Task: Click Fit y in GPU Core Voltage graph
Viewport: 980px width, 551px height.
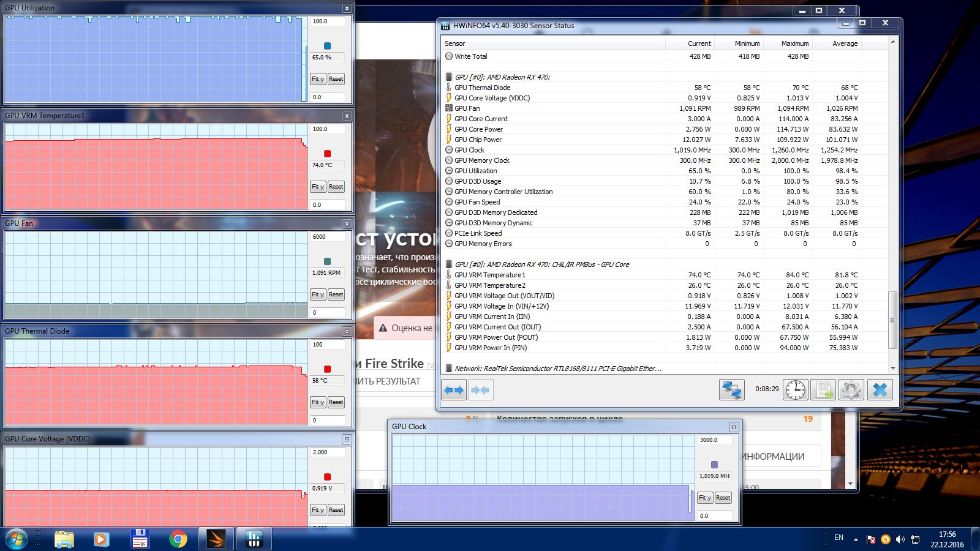Action: (x=317, y=510)
